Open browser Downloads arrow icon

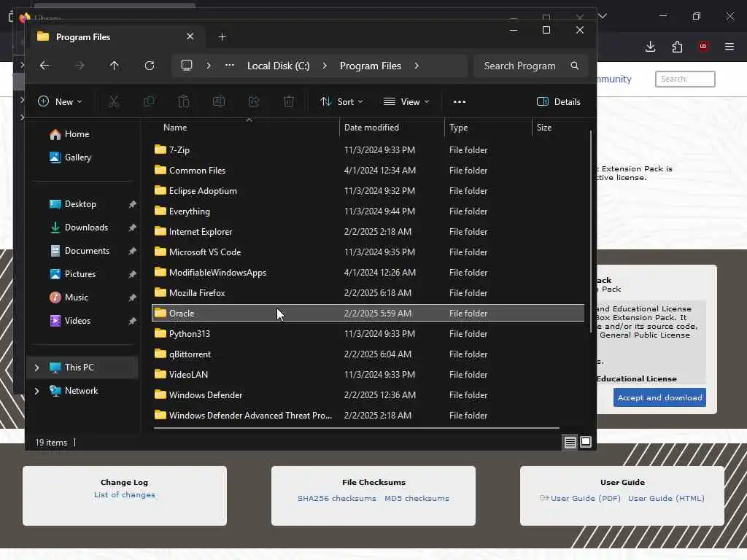point(650,47)
